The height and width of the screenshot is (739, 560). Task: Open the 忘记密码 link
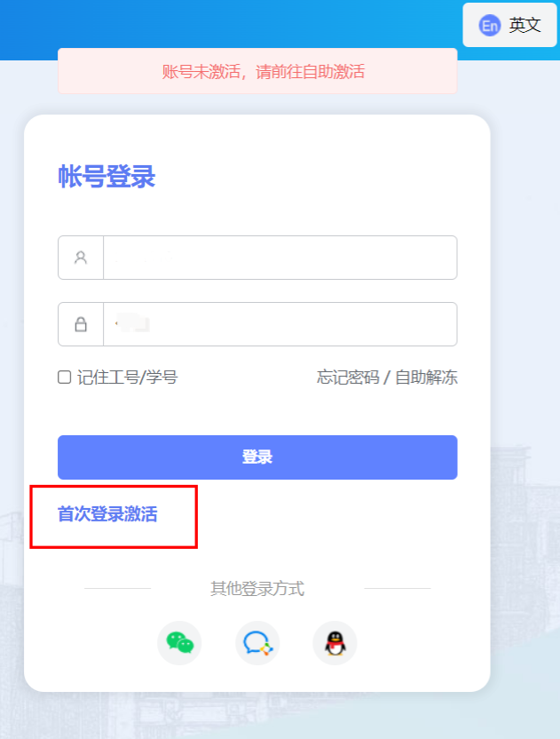(x=348, y=377)
